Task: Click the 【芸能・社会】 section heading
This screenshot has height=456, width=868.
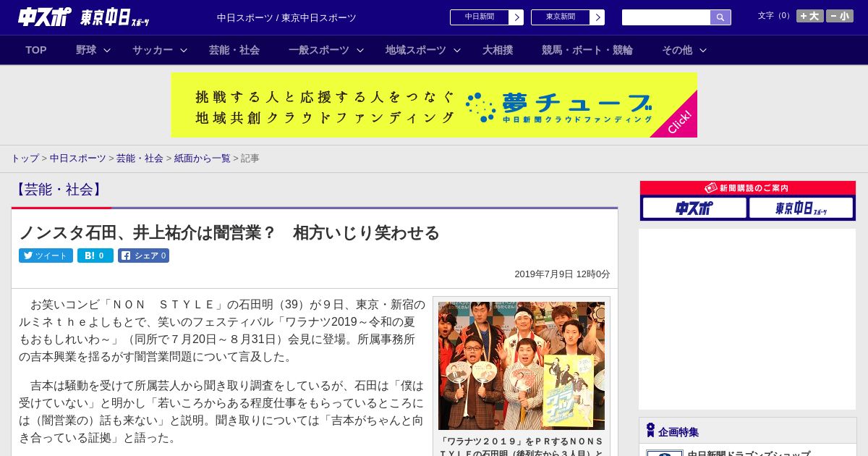Action: [59, 190]
